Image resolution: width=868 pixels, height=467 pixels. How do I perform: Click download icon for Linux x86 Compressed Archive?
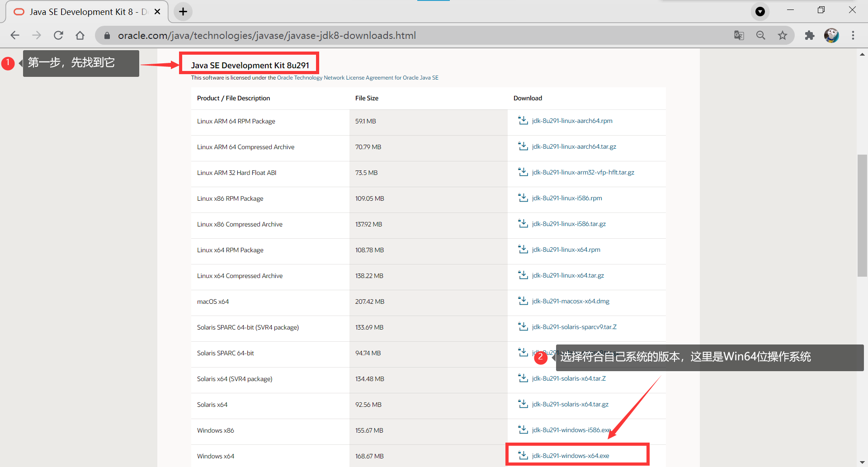tap(523, 223)
